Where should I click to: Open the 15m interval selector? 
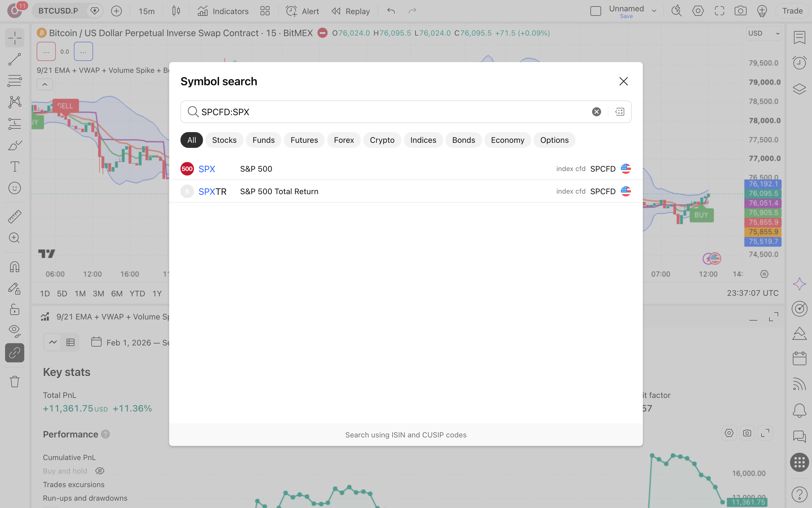pos(146,11)
